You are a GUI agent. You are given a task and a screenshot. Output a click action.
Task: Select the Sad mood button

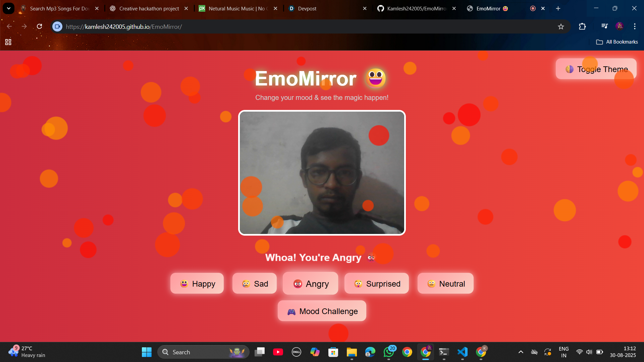(255, 284)
